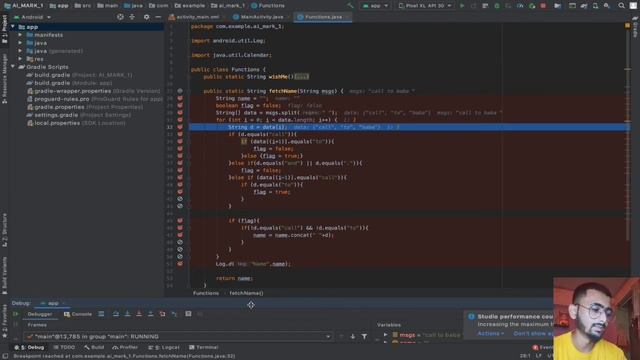Open Search Everywhere magnifier icon

tap(621, 6)
